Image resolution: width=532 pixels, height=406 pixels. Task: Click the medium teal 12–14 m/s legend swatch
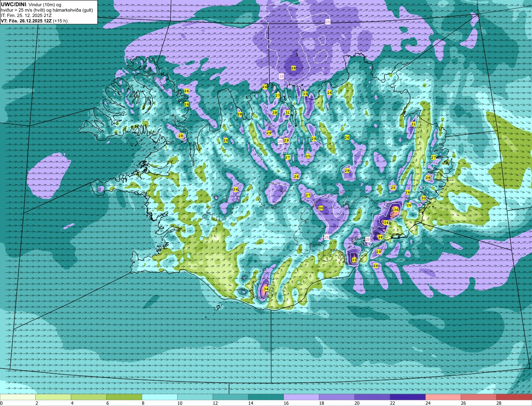[x=231, y=397]
